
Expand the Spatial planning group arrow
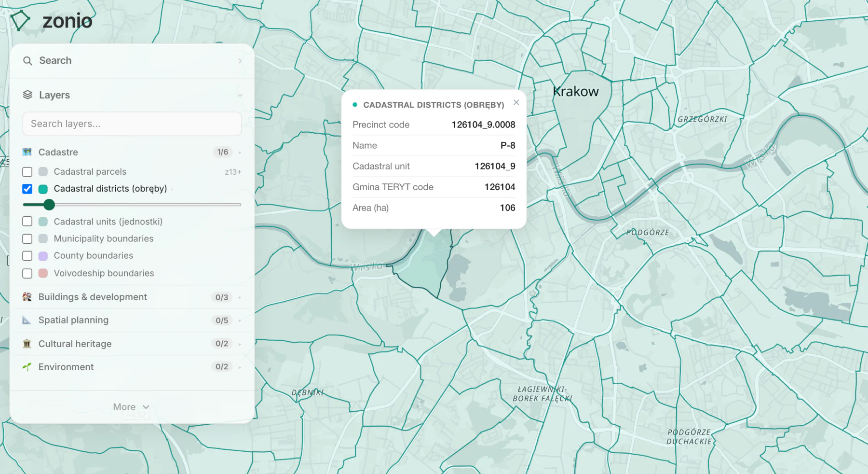[x=240, y=321]
